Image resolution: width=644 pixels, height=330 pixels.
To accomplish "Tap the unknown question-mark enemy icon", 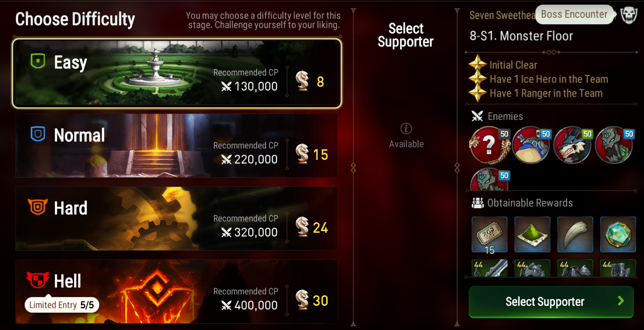I will click(490, 145).
